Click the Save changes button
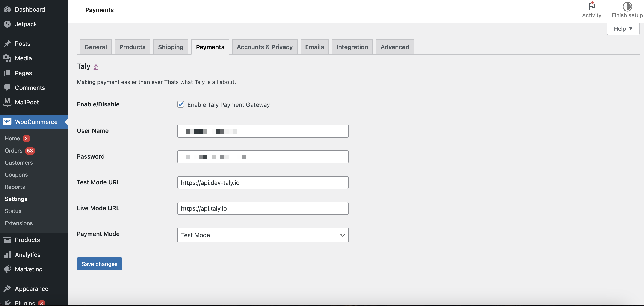644x306 pixels. coord(99,264)
